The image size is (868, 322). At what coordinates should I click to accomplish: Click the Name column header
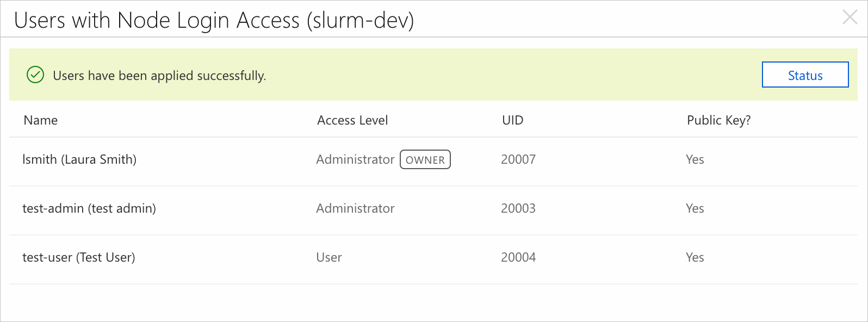click(x=41, y=120)
